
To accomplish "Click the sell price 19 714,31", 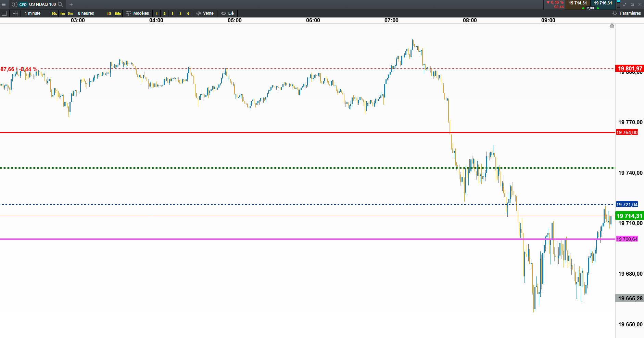I will click(578, 3).
